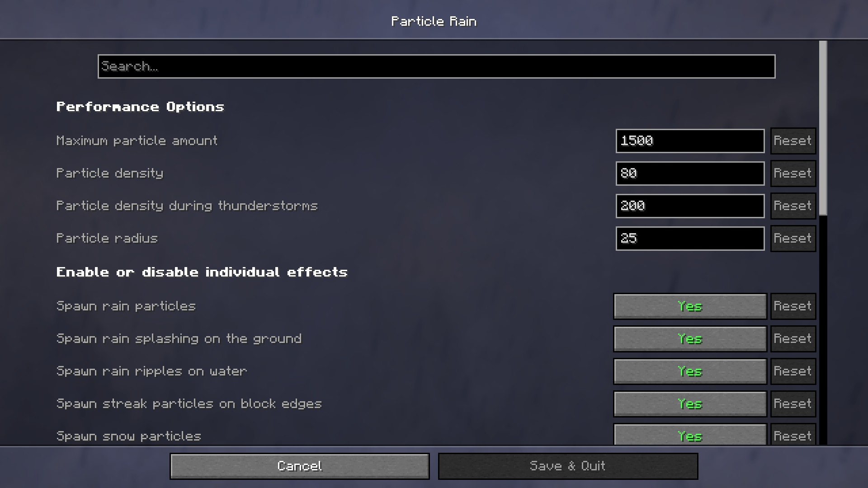This screenshot has width=868, height=488.
Task: Toggle Spawn rain particles Yes button
Action: [x=690, y=306]
